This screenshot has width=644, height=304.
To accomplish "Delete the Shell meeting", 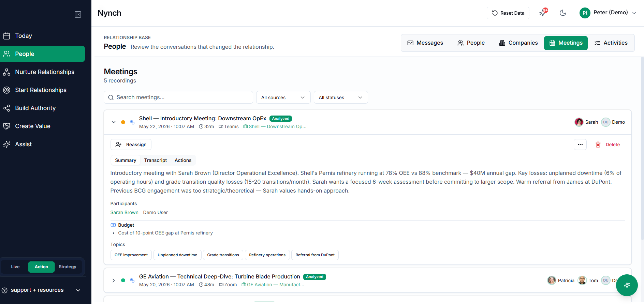I will coord(608,145).
